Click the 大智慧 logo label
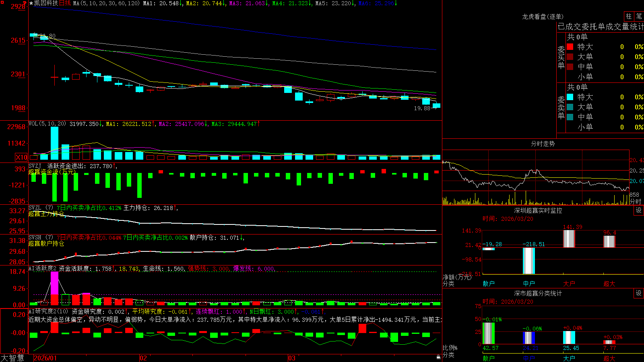This screenshot has height=362, width=644. (x=12, y=358)
